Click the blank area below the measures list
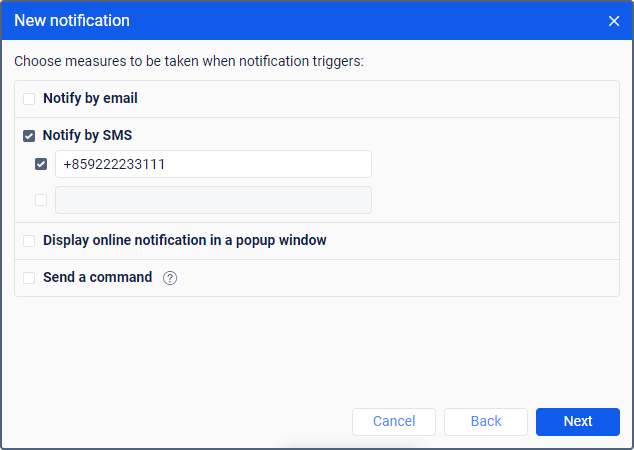The height and width of the screenshot is (450, 634). tap(316, 350)
